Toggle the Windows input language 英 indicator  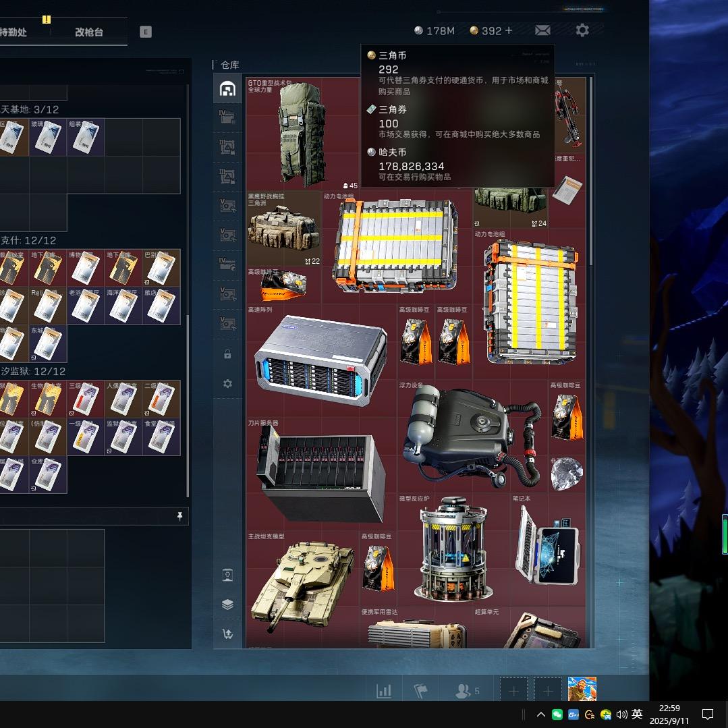tap(637, 714)
